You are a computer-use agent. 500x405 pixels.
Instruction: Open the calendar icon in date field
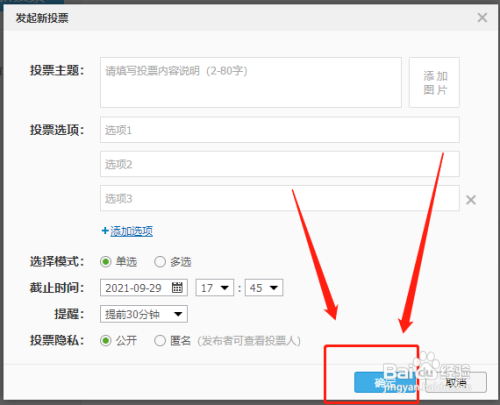tap(177, 287)
